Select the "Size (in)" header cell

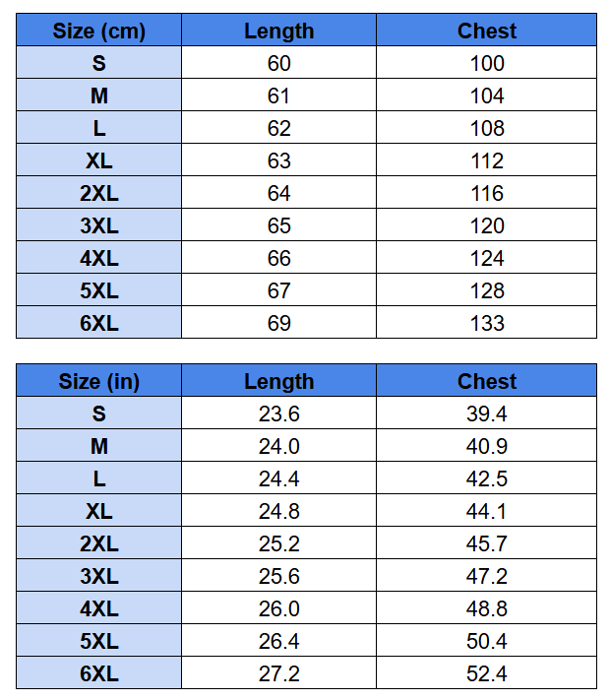coord(98,380)
